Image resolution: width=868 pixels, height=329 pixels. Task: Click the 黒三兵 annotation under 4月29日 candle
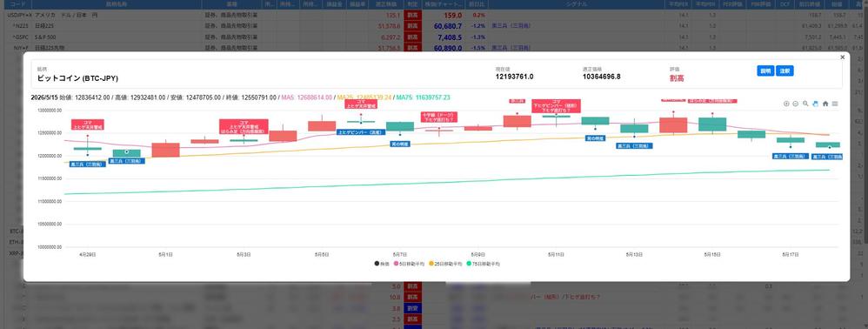(88, 164)
